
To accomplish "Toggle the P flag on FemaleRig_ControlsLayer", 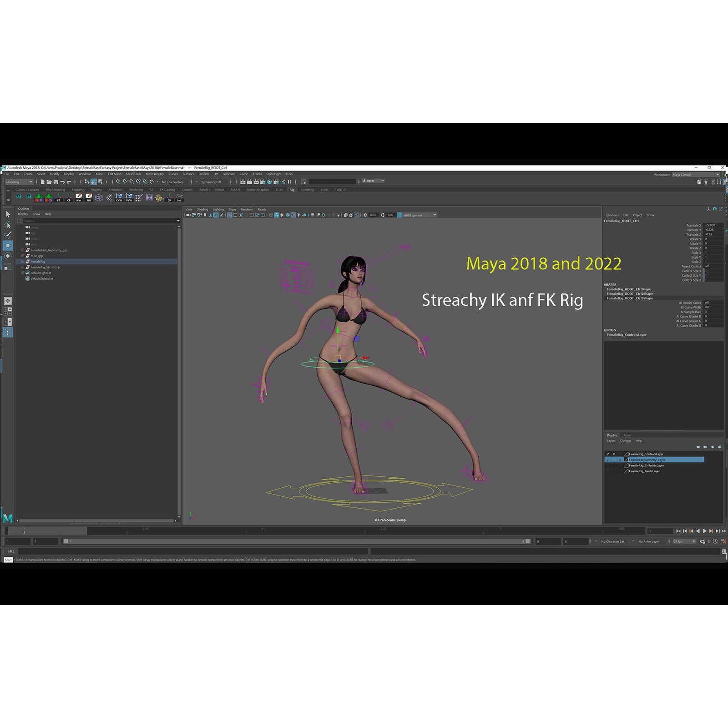I will point(614,454).
